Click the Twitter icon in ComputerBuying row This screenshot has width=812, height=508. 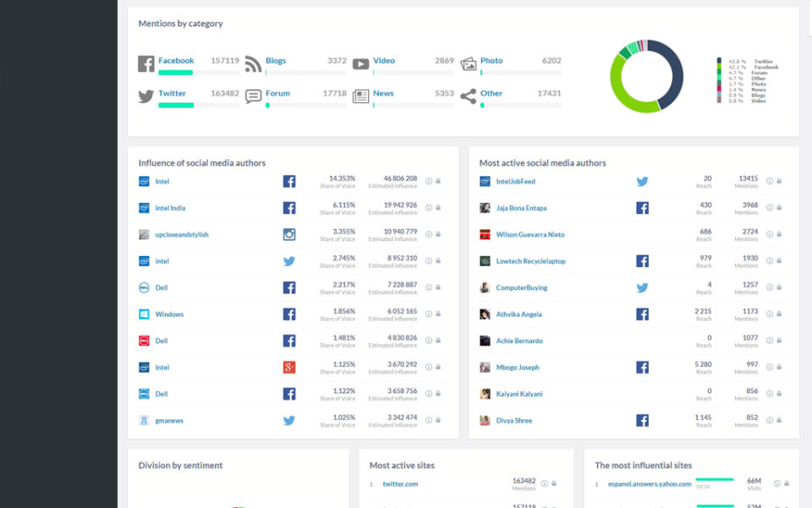coord(642,287)
